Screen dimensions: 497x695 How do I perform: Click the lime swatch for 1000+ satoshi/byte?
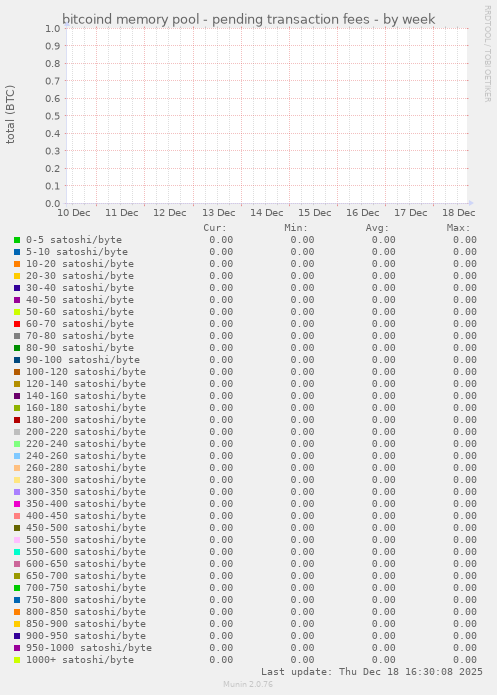(17, 660)
